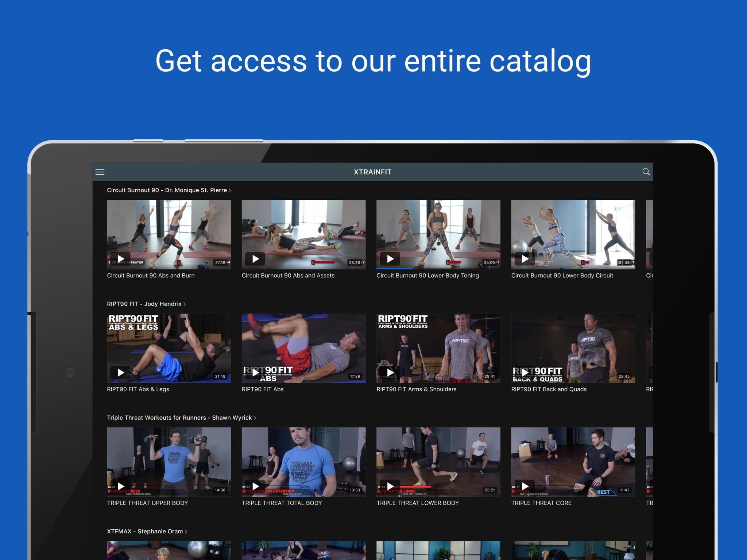Open fourth XTFMAX thumbnail in bottom row
This screenshot has width=747, height=560.
pos(573,551)
